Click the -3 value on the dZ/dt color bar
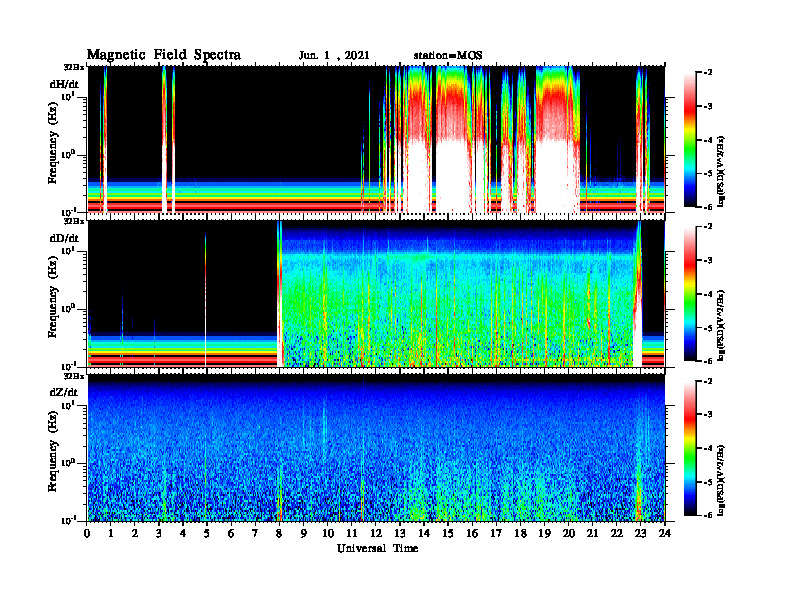 pos(707,415)
